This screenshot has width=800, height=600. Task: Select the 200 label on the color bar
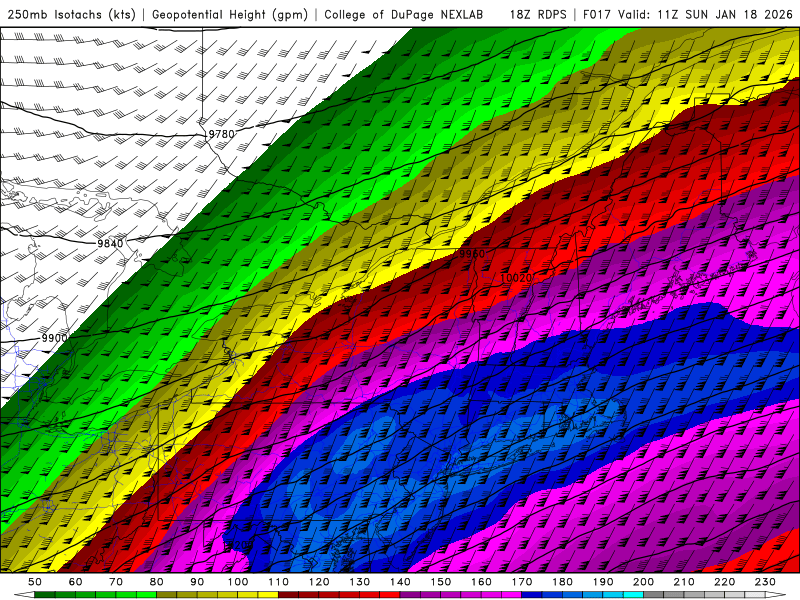click(x=643, y=582)
